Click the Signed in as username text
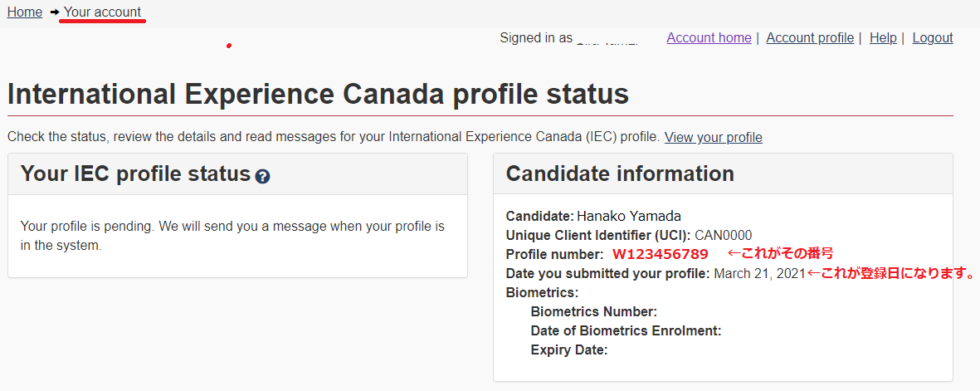 pyautogui.click(x=569, y=38)
